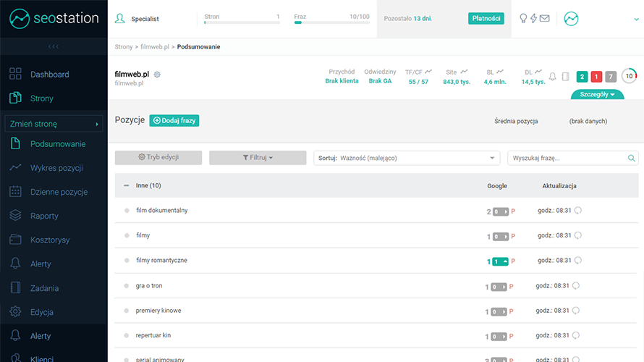This screenshot has height=362, width=644.
Task: Click the site notes notebook icon
Action: pyautogui.click(x=566, y=77)
